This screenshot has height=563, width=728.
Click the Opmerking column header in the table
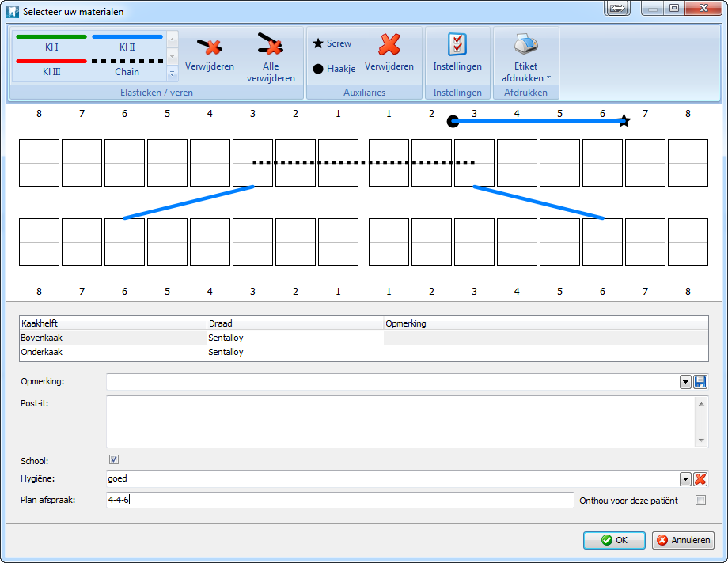[x=546, y=323]
